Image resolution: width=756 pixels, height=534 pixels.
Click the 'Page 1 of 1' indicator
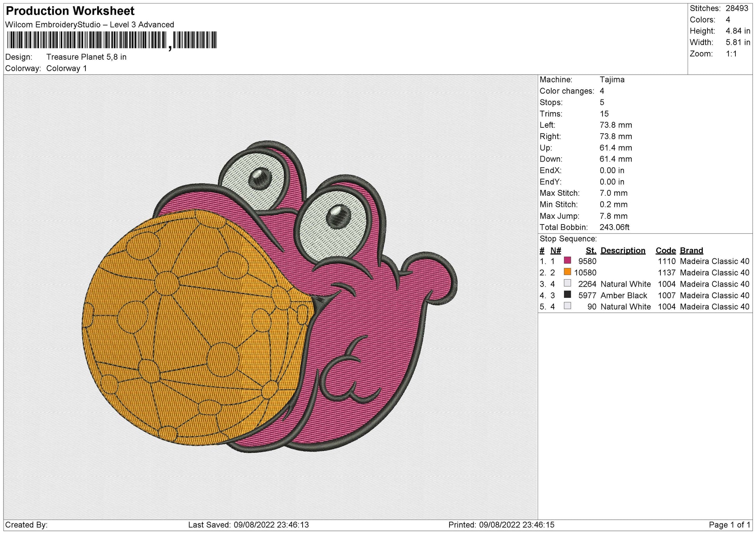point(730,525)
